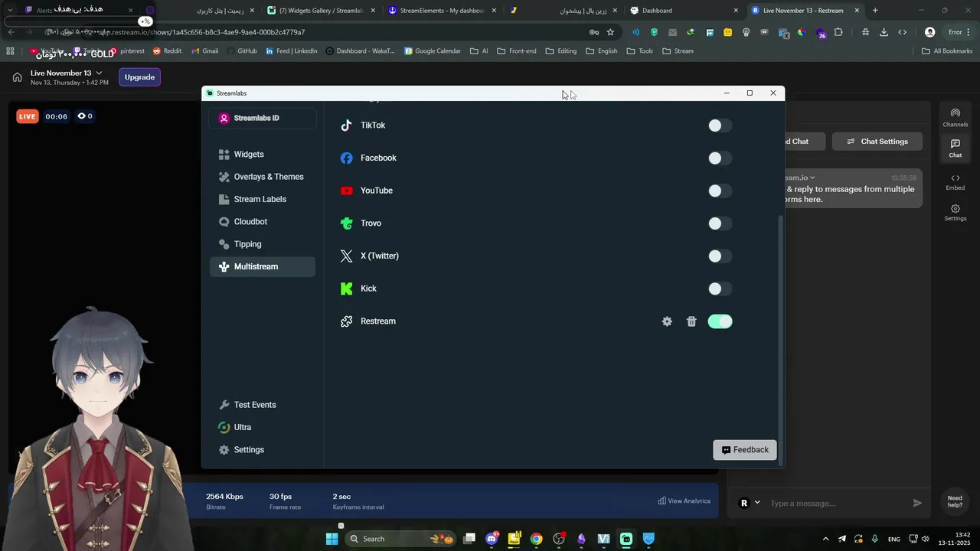Open Chrome from the taskbar
This screenshot has height=551, width=980.
click(x=536, y=539)
